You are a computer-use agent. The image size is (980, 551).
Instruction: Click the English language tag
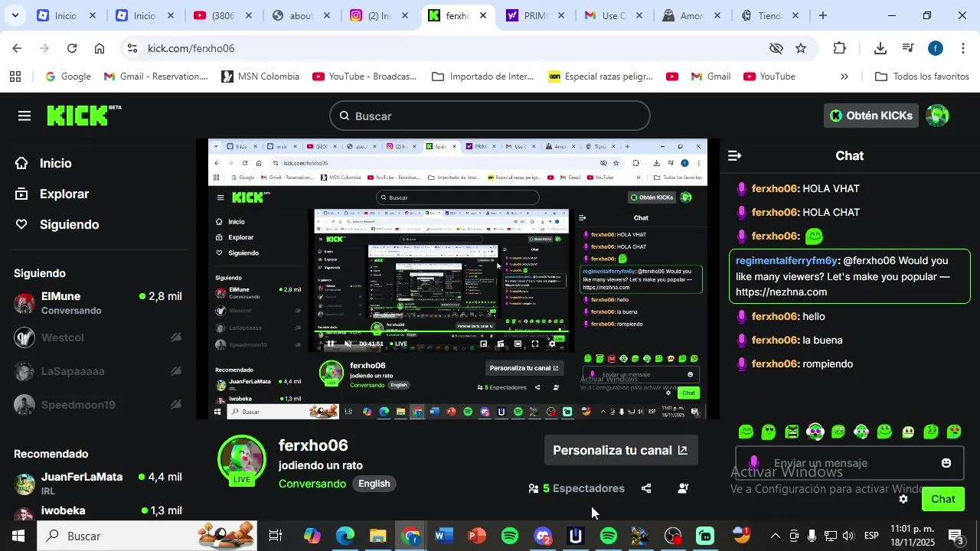374,484
